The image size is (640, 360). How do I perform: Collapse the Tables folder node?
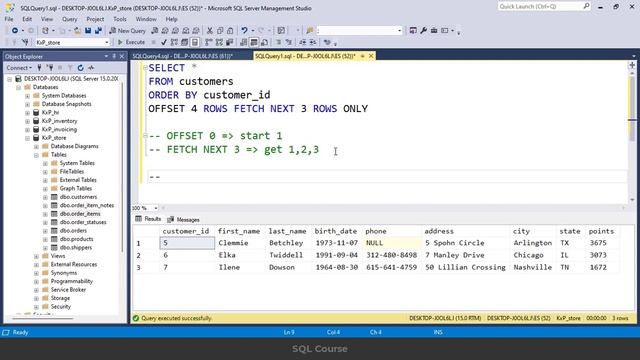tap(36, 155)
